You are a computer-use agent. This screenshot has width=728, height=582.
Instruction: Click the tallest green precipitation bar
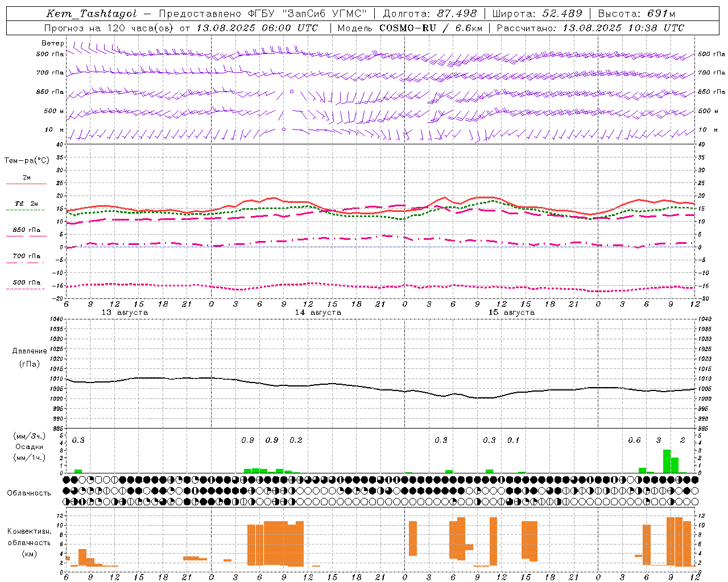(x=667, y=461)
